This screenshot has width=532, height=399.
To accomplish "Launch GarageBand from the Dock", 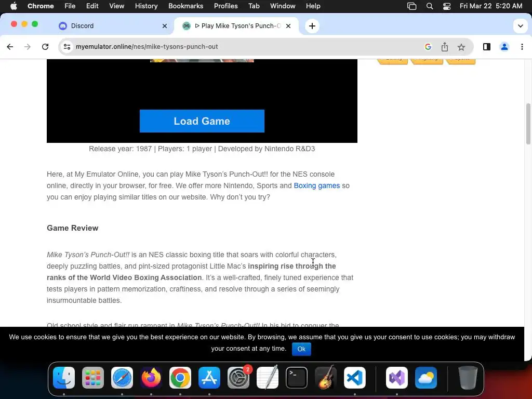I will (326, 378).
